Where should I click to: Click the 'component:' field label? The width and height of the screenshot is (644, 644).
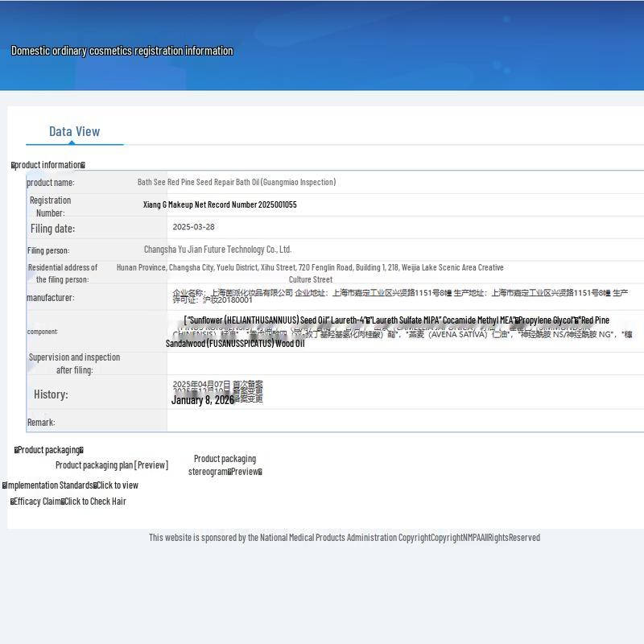(43, 332)
